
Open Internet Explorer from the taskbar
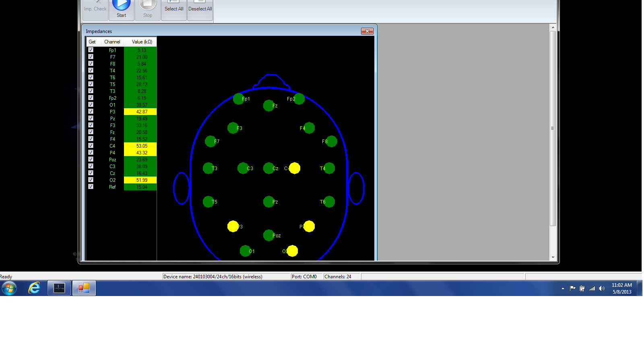34,288
